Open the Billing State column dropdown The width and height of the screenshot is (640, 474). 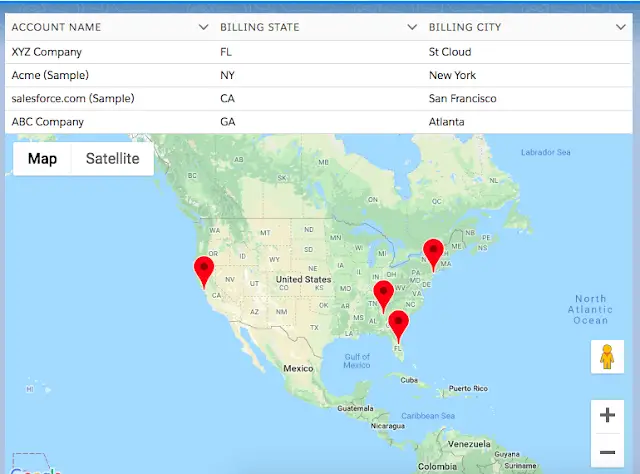(412, 27)
